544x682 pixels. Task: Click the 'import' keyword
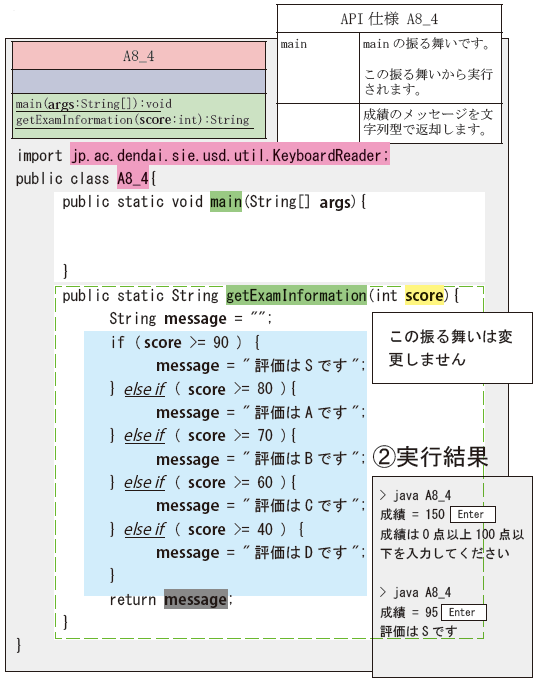click(x=40, y=156)
